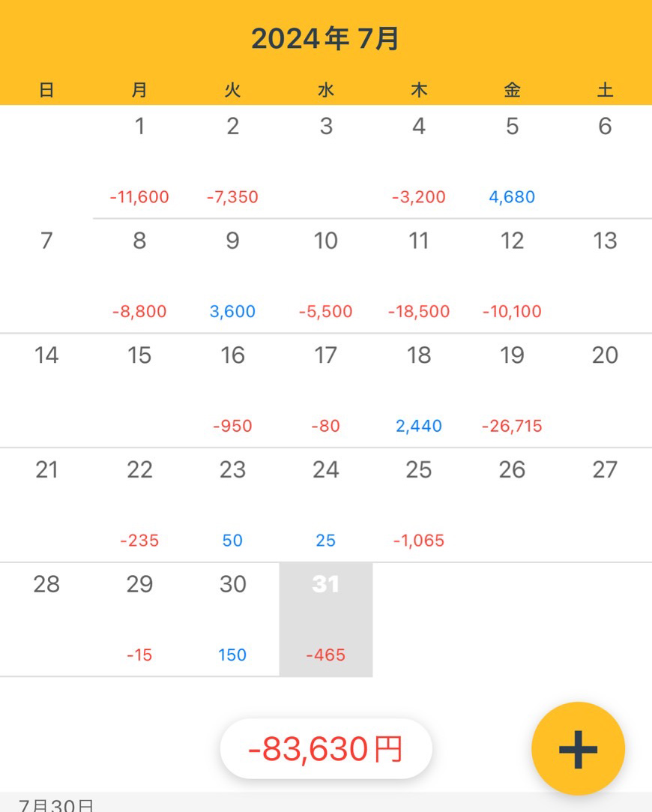
Task: Tap July 25 with -1,065
Action: coord(419,505)
